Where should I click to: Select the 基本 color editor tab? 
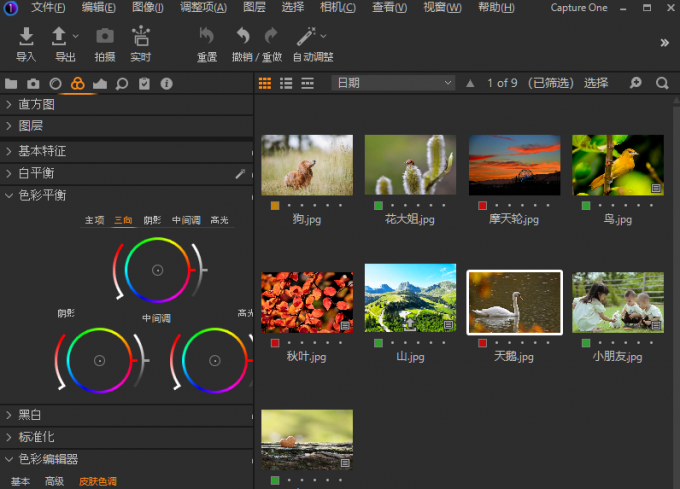(20, 481)
